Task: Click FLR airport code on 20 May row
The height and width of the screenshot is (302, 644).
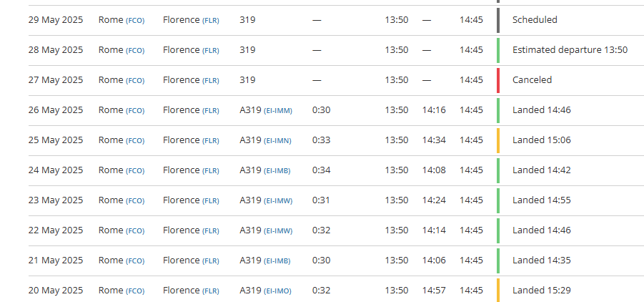Action: coord(210,291)
